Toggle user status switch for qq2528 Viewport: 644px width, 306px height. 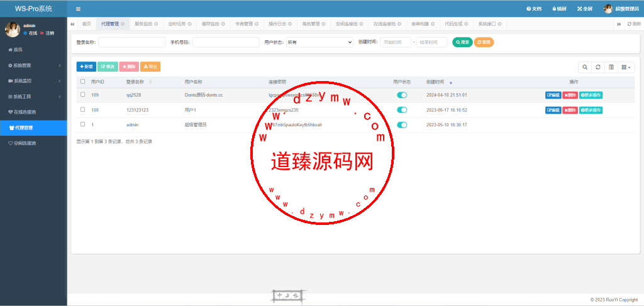[x=402, y=95]
